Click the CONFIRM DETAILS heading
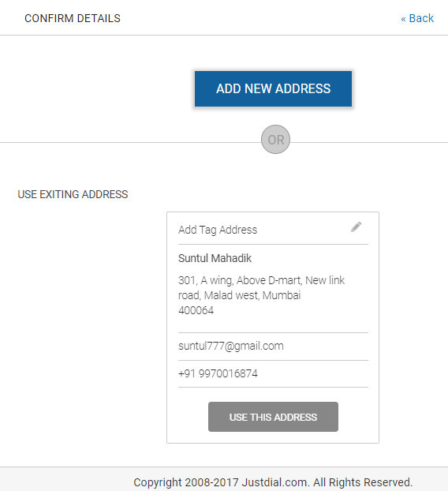 (x=73, y=18)
